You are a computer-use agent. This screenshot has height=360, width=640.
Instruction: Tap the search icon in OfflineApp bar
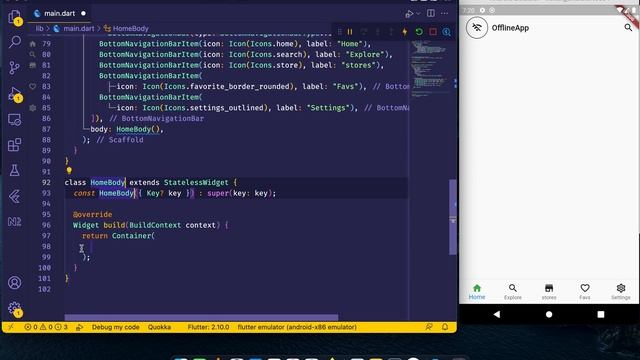pyautogui.click(x=628, y=28)
